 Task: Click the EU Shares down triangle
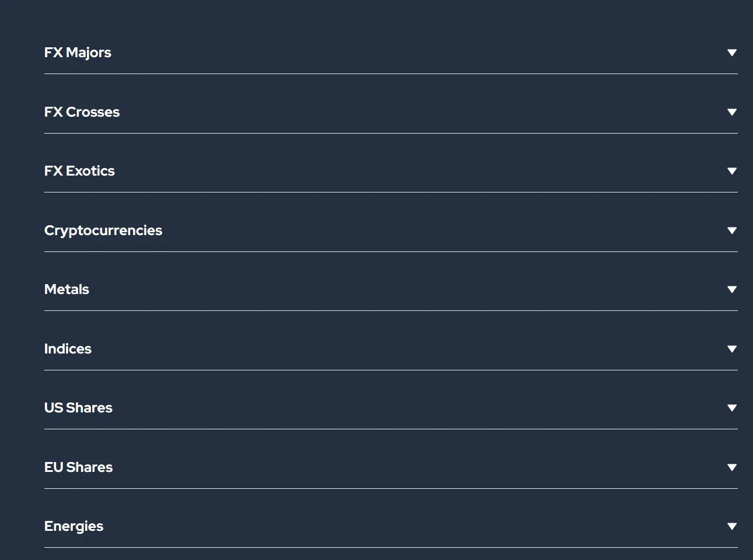point(732,467)
